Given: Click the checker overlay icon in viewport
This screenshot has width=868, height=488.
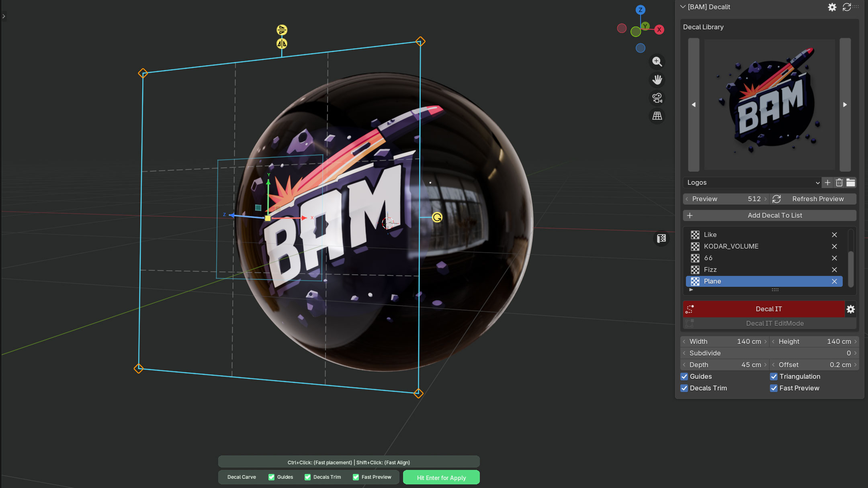Looking at the screenshot, I should click(x=661, y=239).
